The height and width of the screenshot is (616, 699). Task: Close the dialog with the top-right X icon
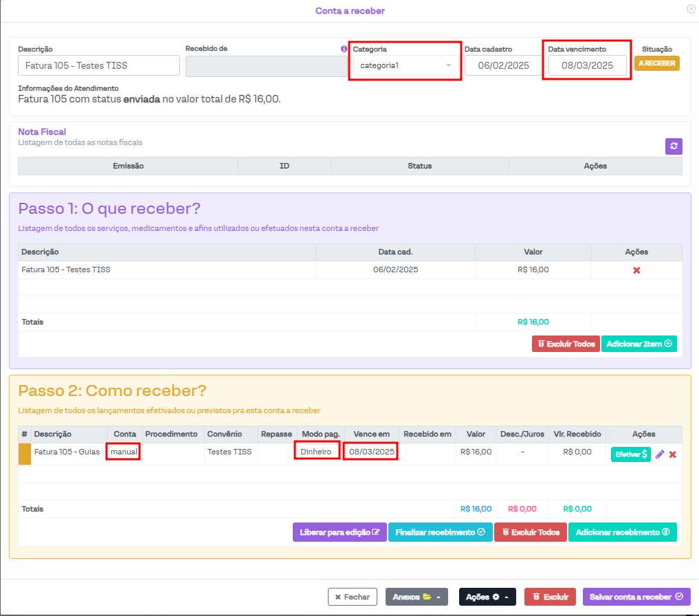tap(691, 9)
